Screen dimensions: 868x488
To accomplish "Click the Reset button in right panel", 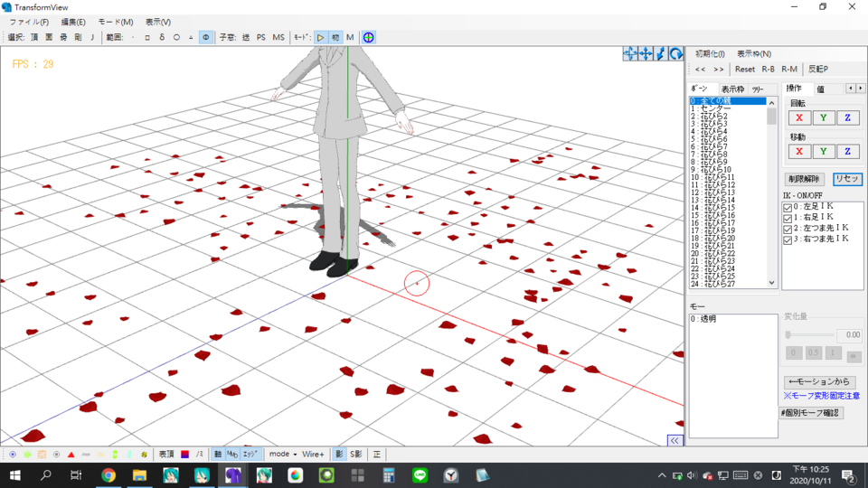I will click(744, 70).
